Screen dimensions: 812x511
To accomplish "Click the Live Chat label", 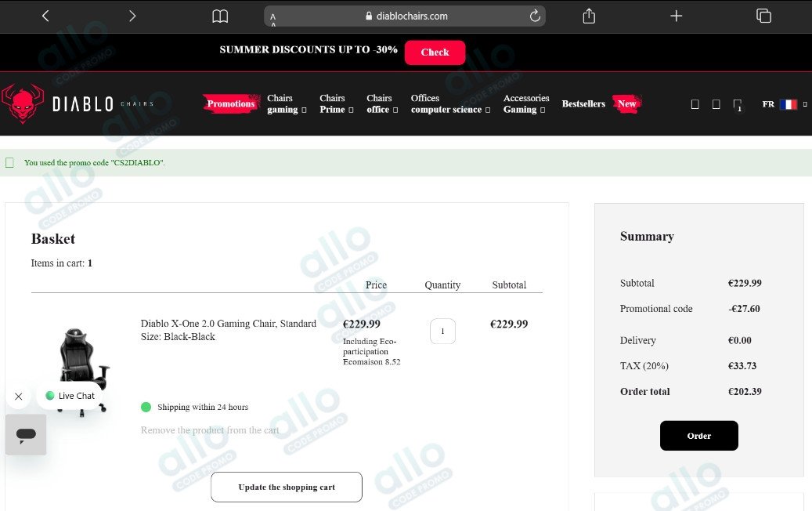I will pos(76,396).
